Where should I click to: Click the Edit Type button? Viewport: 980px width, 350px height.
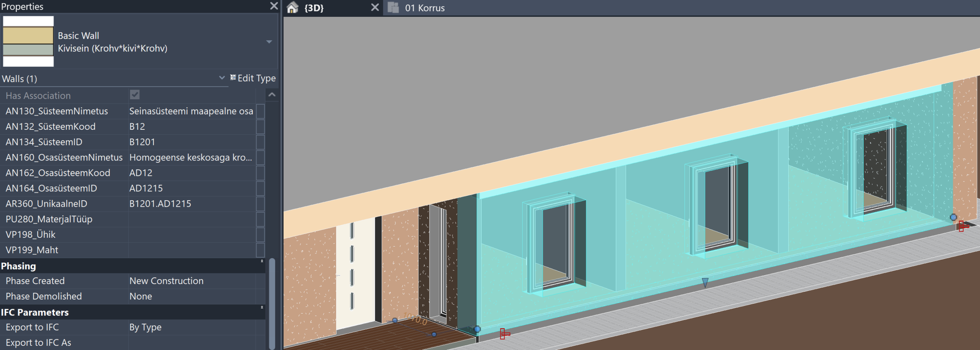253,78
